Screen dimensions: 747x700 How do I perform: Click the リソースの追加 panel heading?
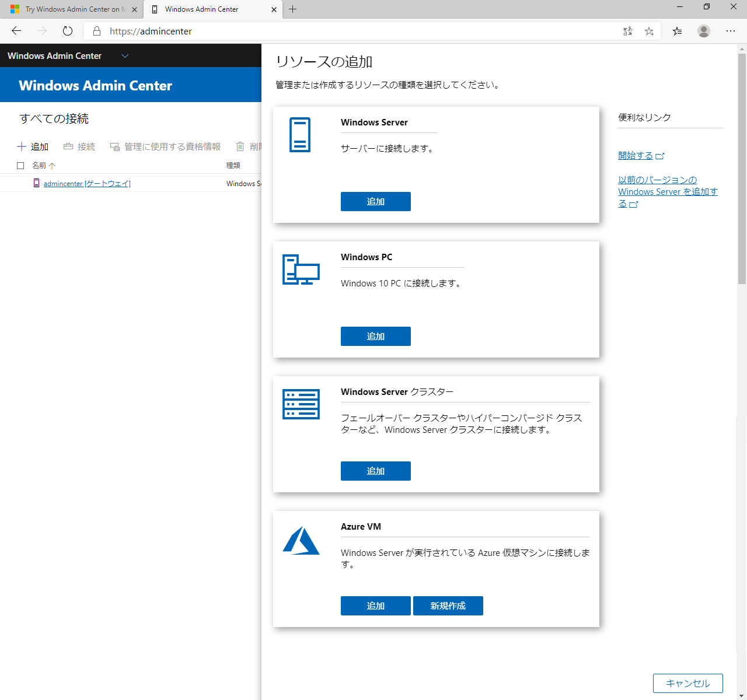324,62
